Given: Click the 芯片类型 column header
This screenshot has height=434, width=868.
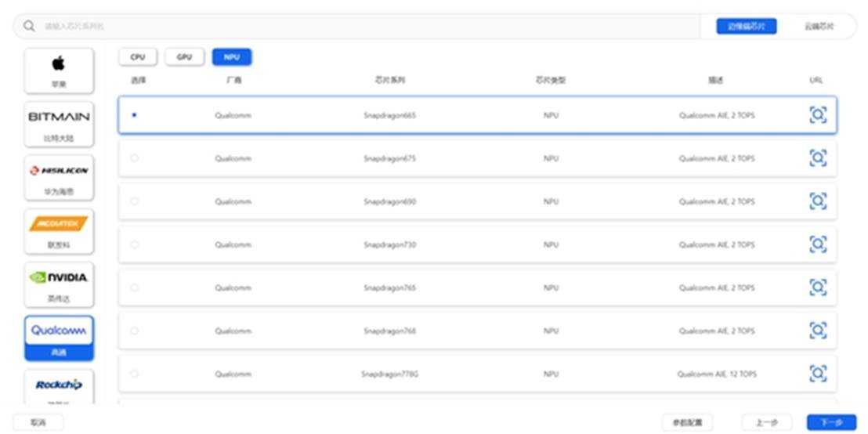Looking at the screenshot, I should (x=550, y=80).
